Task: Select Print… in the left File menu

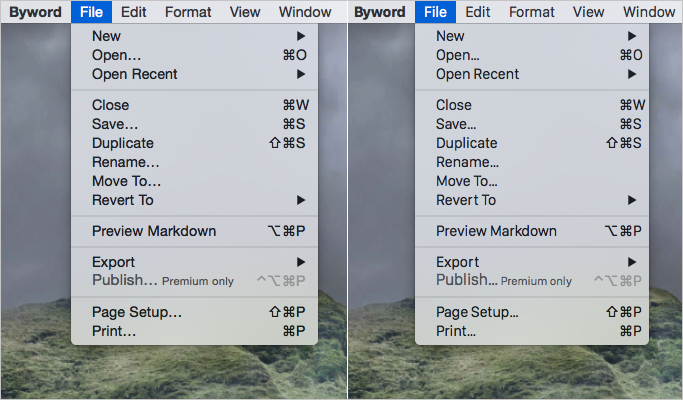Action: coord(194,331)
